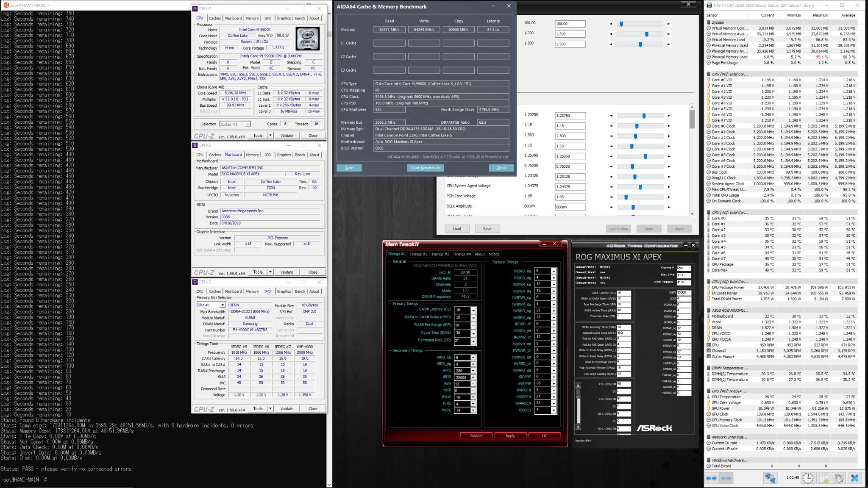
Task: Click right arrow for CPU System Agent Voltage
Action: pyautogui.click(x=669, y=187)
